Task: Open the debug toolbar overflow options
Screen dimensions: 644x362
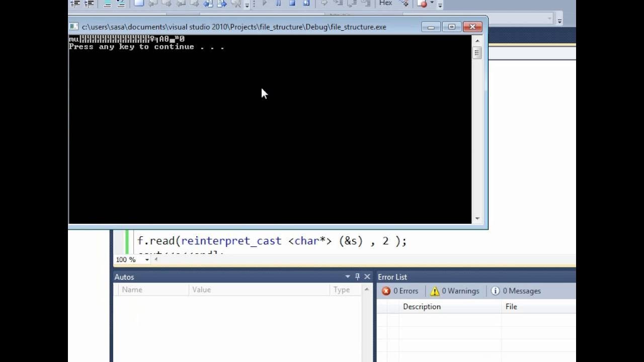Action: click(x=440, y=5)
